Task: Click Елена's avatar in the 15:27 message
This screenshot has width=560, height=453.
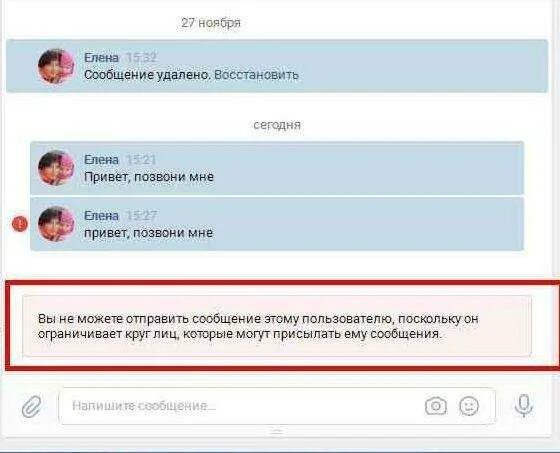Action: coord(56,224)
